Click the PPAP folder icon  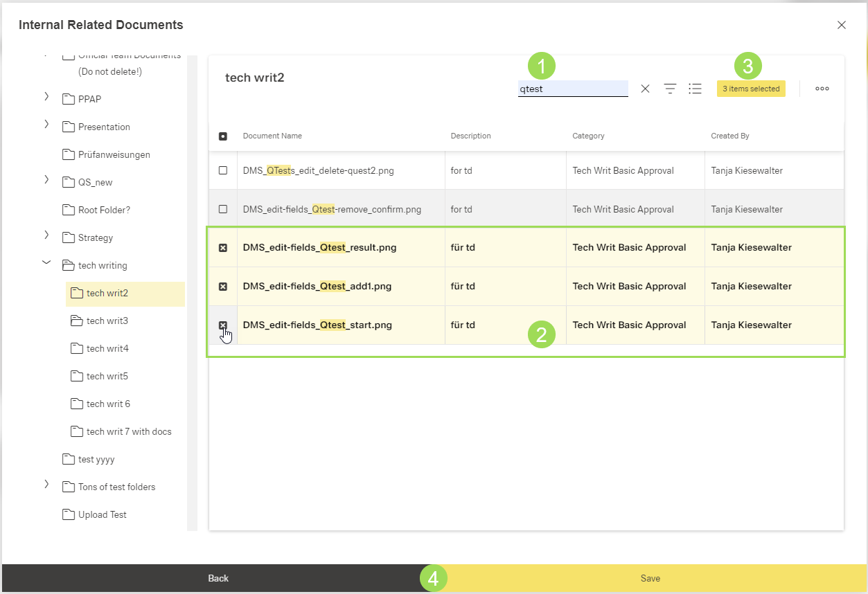(68, 99)
